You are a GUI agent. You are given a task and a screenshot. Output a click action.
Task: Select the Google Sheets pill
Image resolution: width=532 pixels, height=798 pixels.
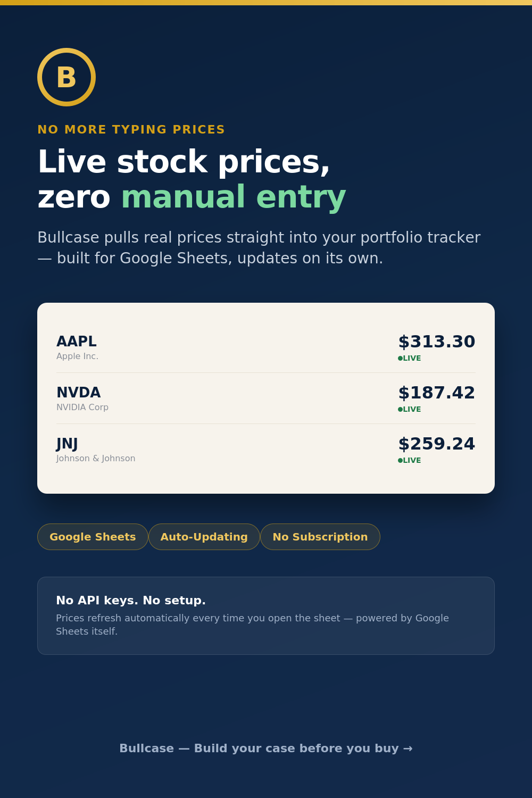[93, 537]
